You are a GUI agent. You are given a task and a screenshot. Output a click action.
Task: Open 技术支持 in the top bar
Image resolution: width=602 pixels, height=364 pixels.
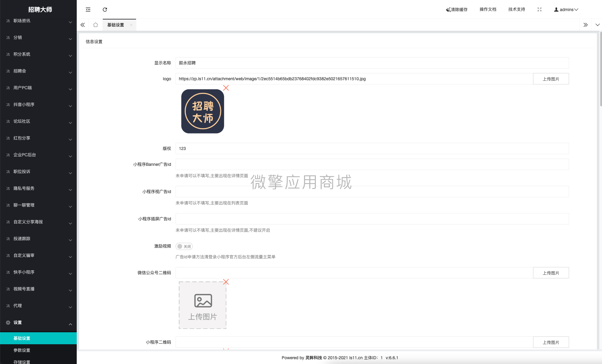517,9
